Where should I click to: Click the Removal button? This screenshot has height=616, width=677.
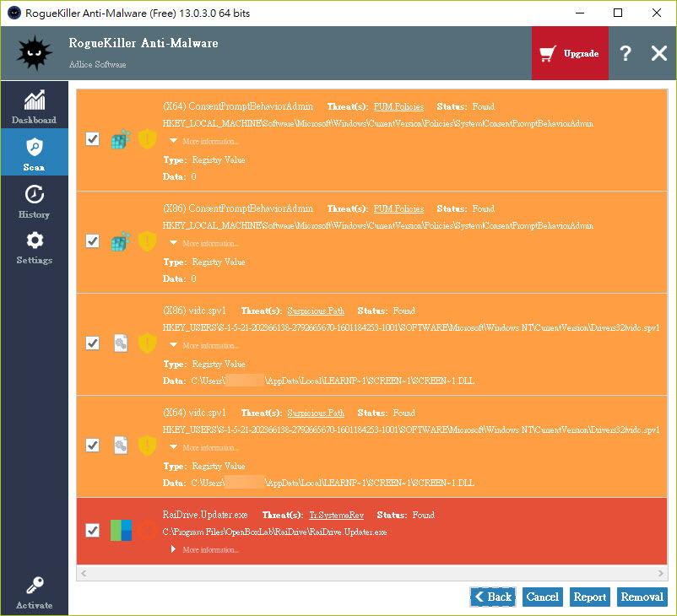(x=642, y=597)
